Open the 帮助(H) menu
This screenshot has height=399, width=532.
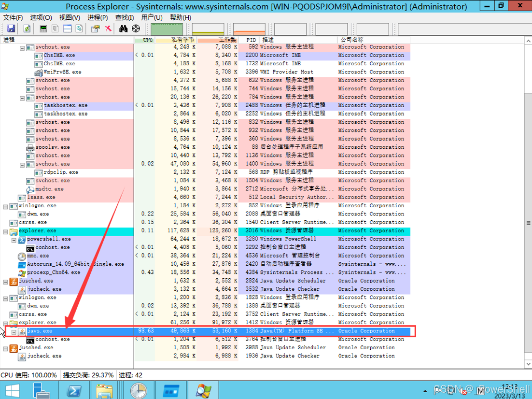[181, 18]
